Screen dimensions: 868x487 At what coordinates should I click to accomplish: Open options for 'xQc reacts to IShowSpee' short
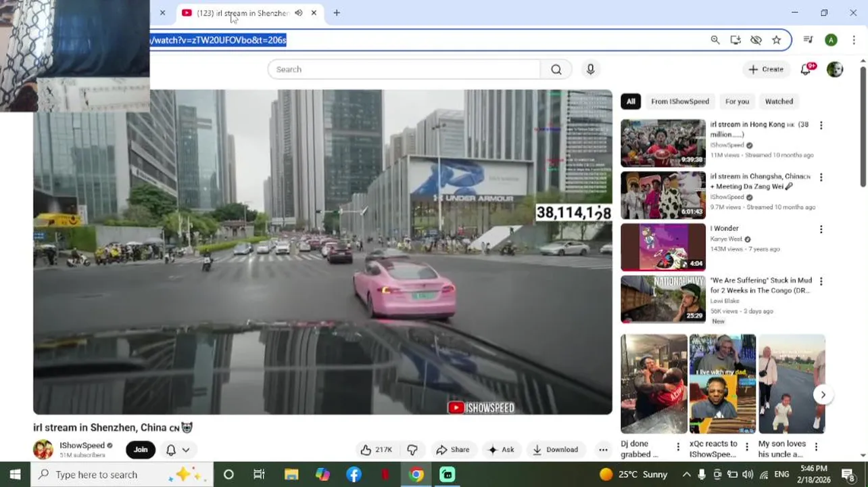coord(747,446)
